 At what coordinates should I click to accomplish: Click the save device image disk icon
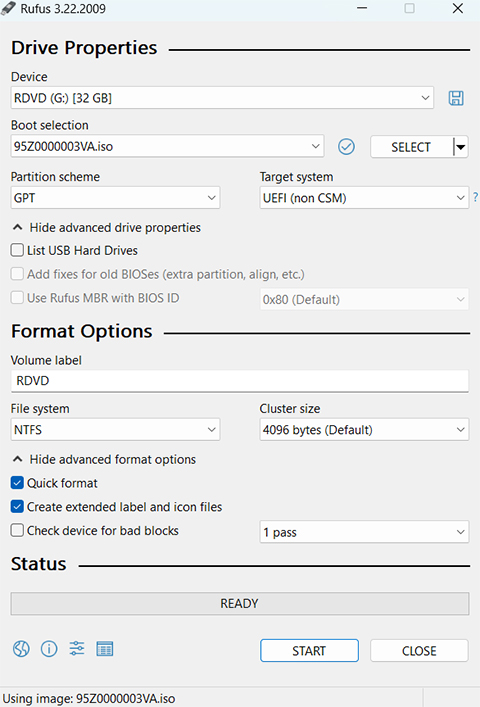point(456,98)
